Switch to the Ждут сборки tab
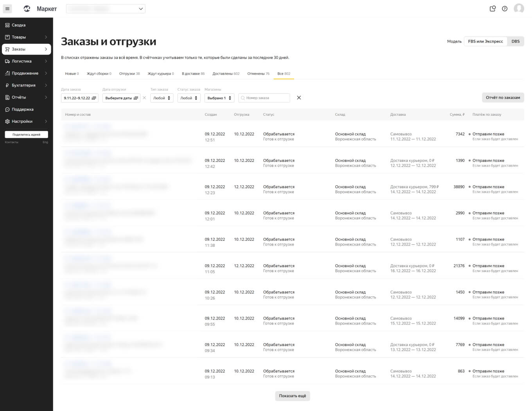Viewport: 532px width, 411px height. tap(99, 74)
